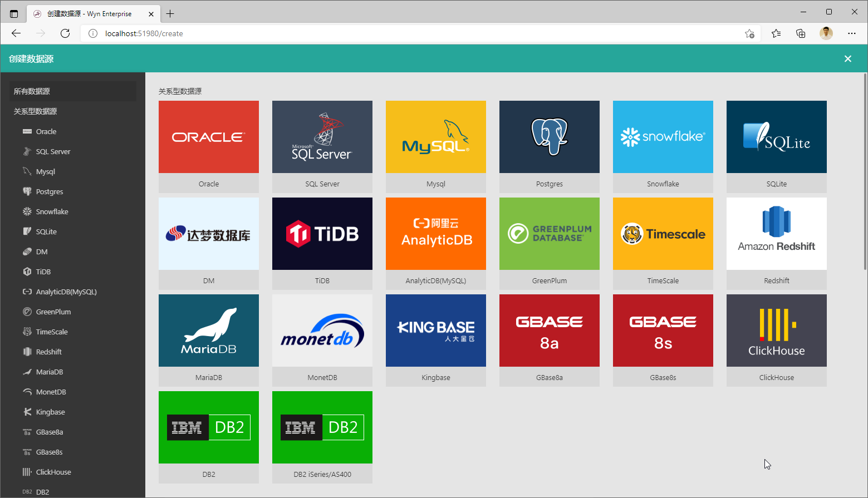This screenshot has width=868, height=498.
Task: Add this page to favorites
Action: [749, 33]
